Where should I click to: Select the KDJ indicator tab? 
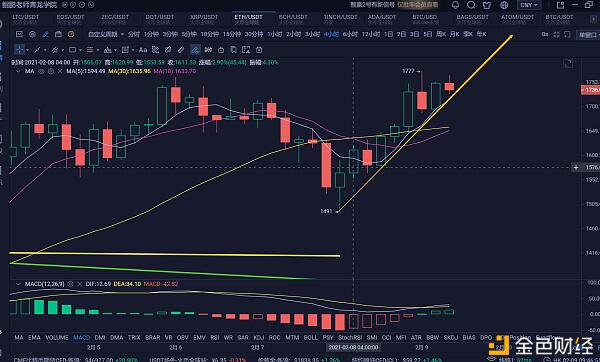pos(259,338)
